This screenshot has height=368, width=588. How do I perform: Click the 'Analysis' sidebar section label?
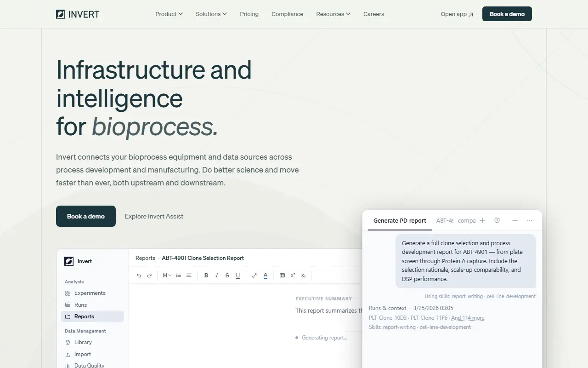point(74,282)
